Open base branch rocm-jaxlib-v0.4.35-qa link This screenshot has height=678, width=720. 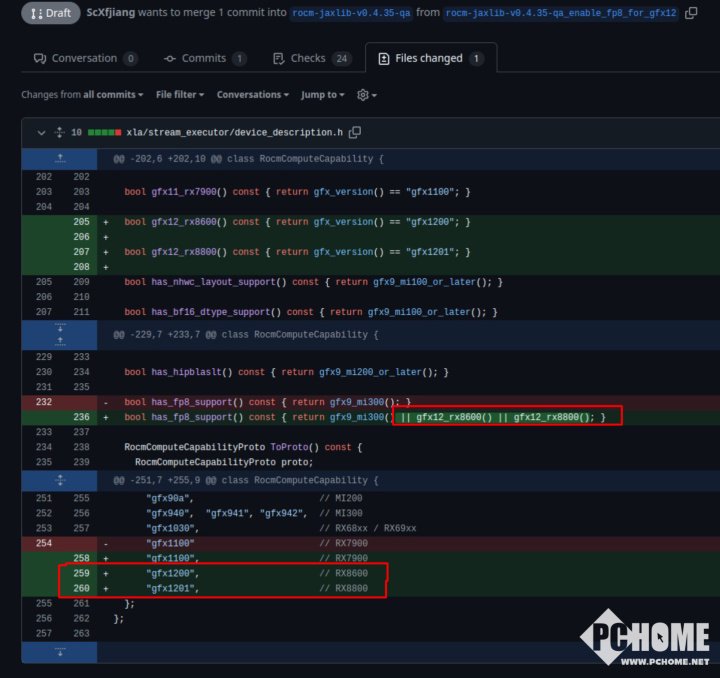tap(351, 13)
